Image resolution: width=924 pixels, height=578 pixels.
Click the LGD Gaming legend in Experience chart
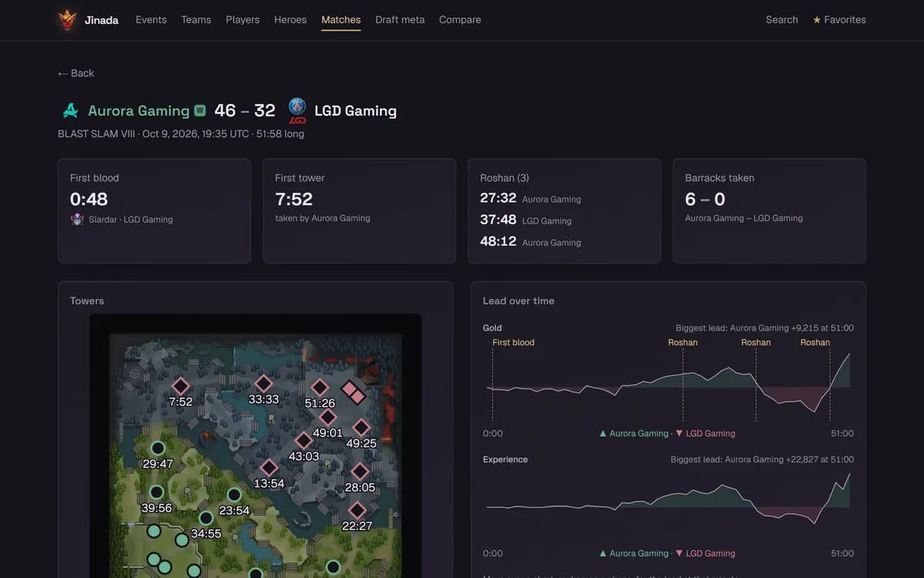pyautogui.click(x=705, y=553)
